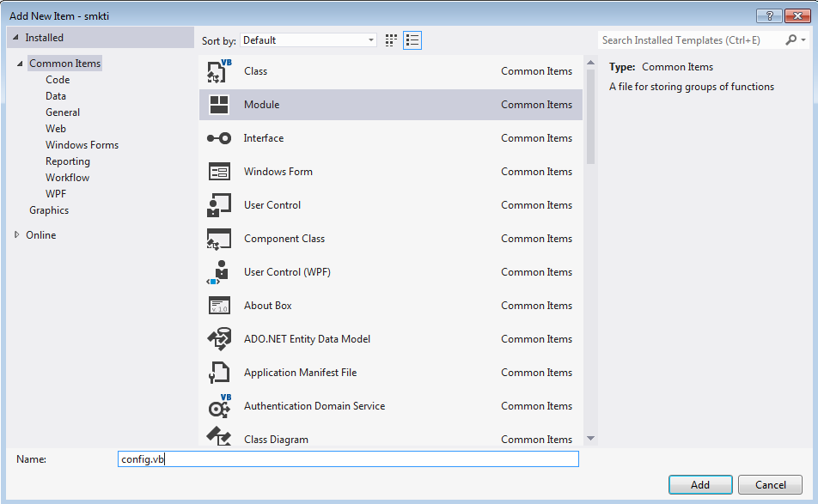The width and height of the screenshot is (818, 504).
Task: Select the Graphics category
Action: (x=48, y=210)
